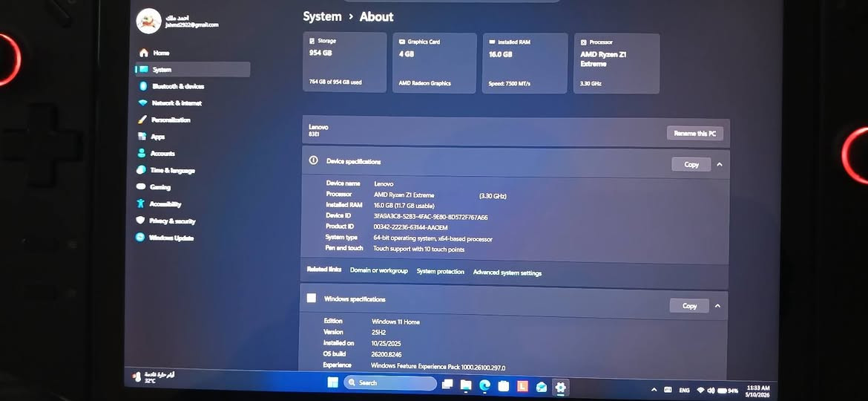Open File Explorer from the taskbar

click(466, 385)
